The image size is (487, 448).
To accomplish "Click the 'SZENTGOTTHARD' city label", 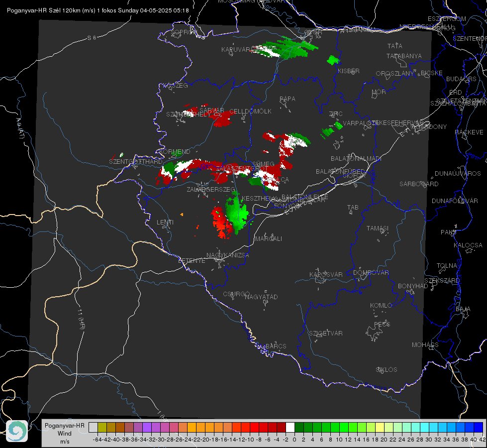I will point(136,161).
